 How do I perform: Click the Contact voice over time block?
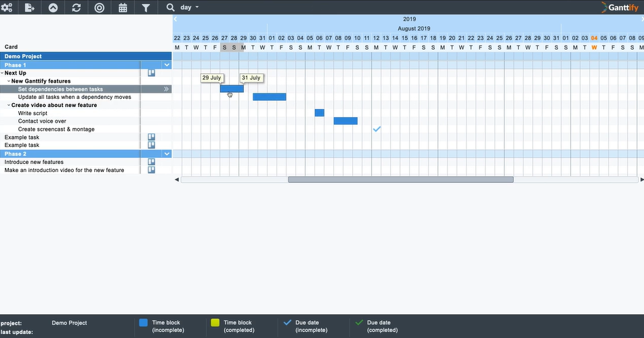345,121
